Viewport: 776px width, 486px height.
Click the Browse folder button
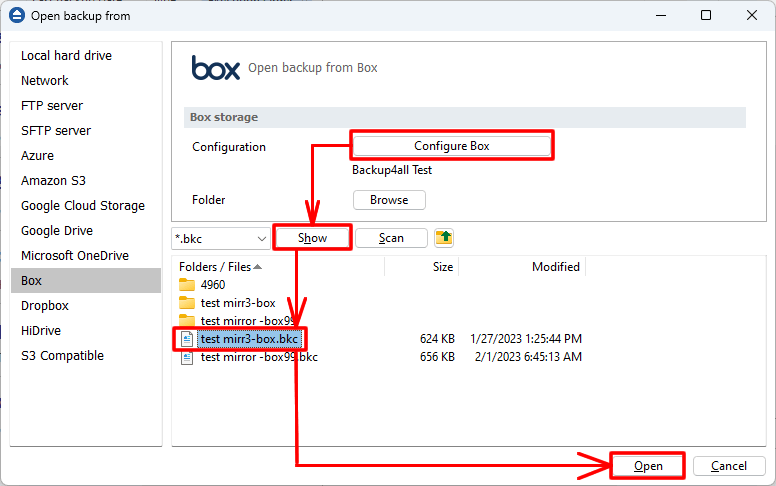pos(389,200)
